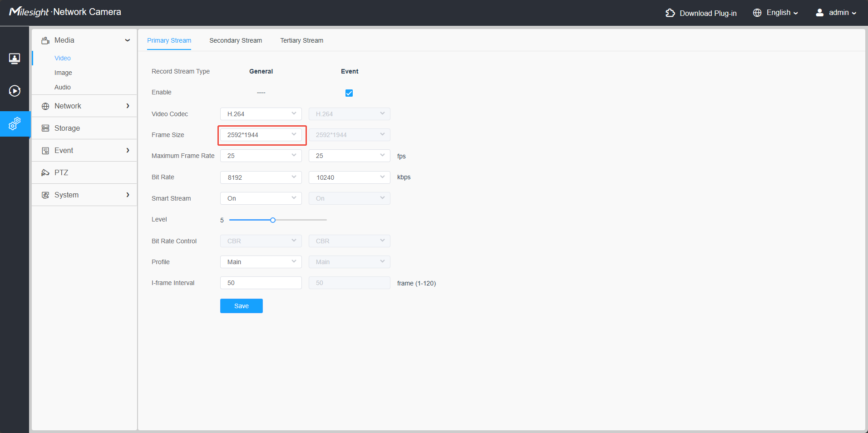Image resolution: width=868 pixels, height=433 pixels.
Task: Click the Storage disk icon
Action: 45,128
